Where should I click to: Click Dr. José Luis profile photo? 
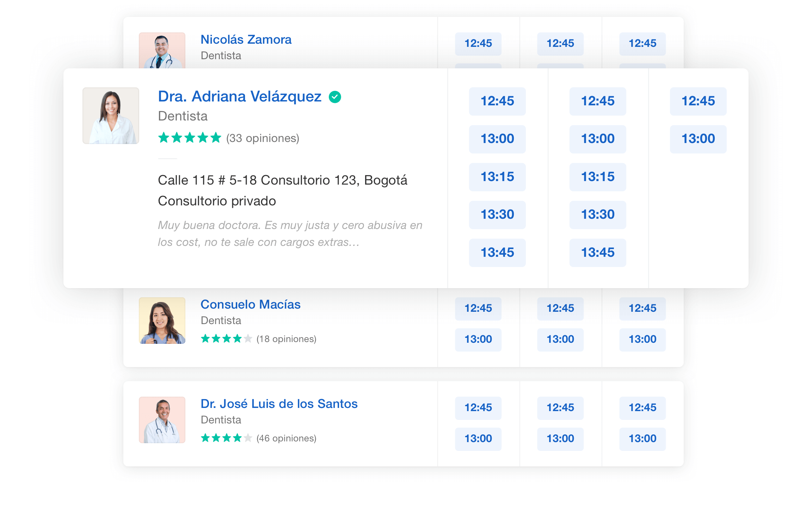(x=162, y=420)
